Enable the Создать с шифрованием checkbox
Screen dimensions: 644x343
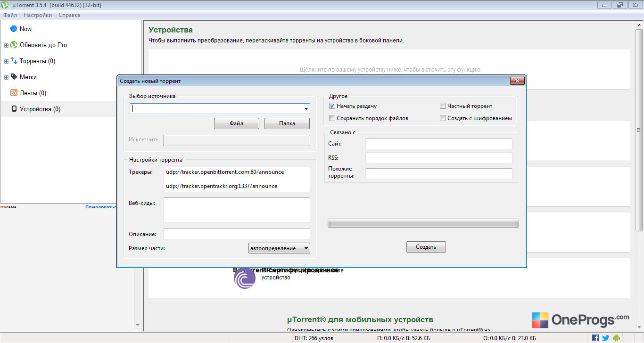[443, 118]
